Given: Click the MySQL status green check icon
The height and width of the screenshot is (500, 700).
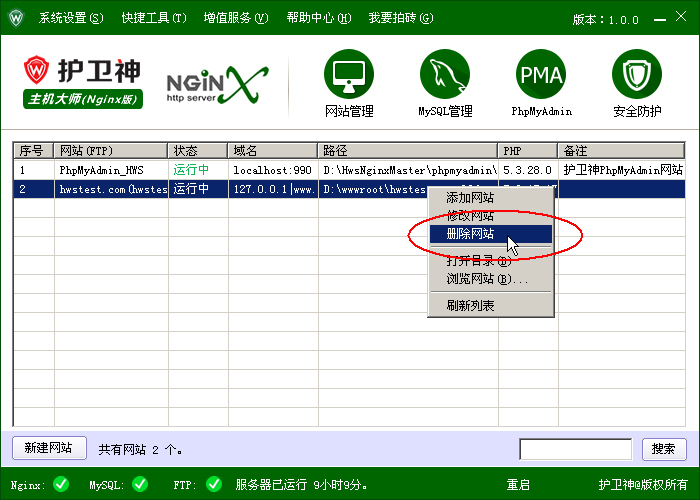Looking at the screenshot, I should [139, 485].
